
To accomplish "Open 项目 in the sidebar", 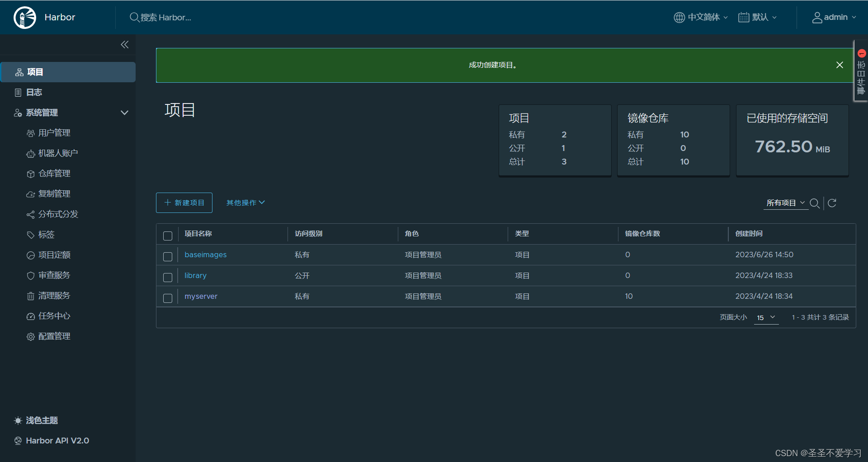I will (68, 72).
